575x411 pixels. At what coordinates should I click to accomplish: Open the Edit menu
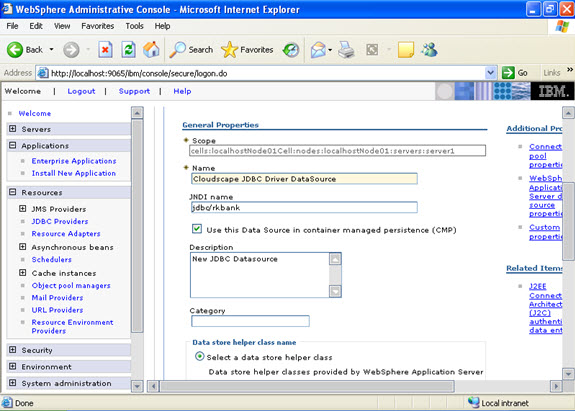[36, 26]
